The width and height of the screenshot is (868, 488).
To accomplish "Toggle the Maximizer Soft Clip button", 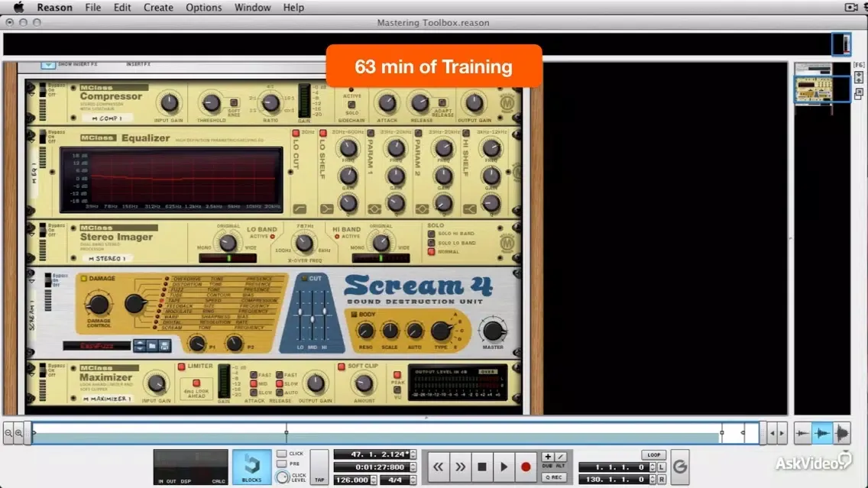I will coord(342,367).
